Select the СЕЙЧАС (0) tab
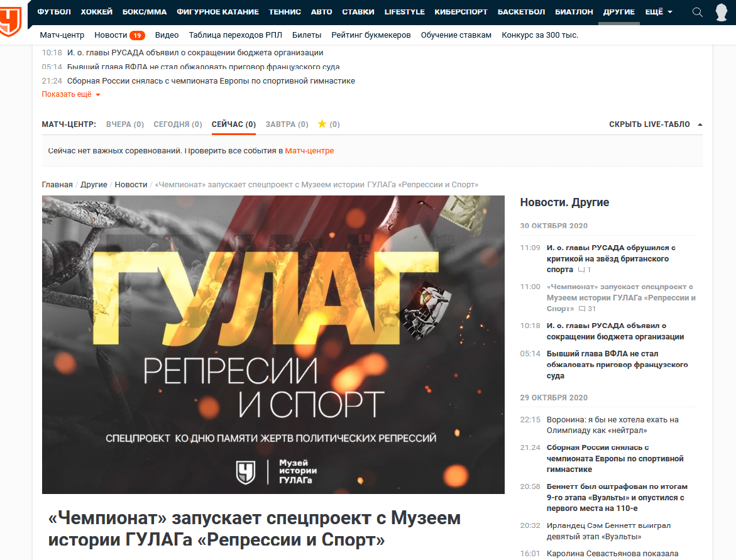Image resolution: width=736 pixels, height=560 pixels. [234, 124]
